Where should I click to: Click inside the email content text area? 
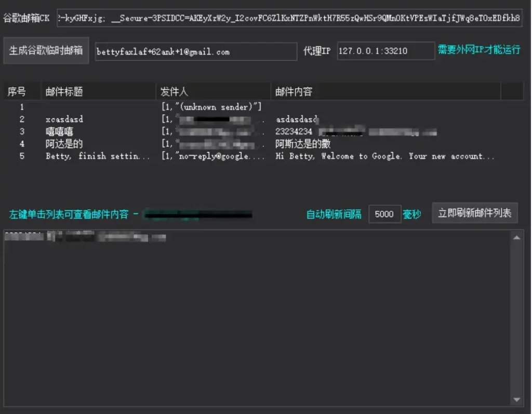257,318
